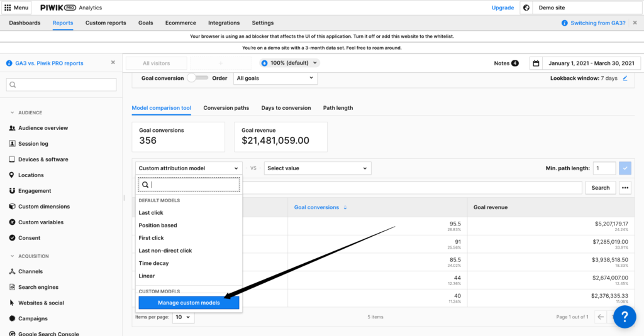Select the Time decay attribution model

coord(153,263)
